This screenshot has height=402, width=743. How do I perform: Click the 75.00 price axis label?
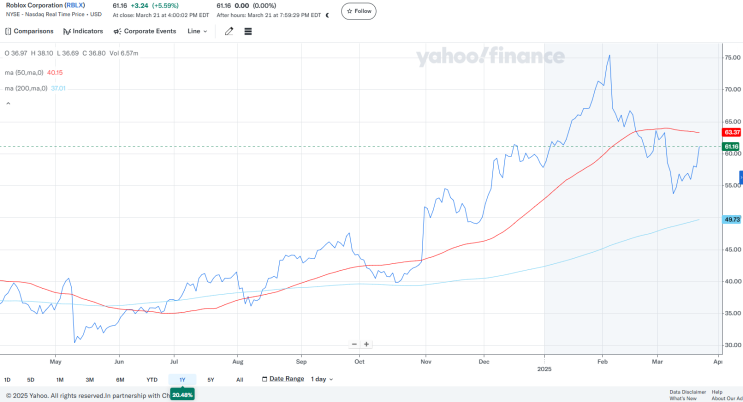732,57
